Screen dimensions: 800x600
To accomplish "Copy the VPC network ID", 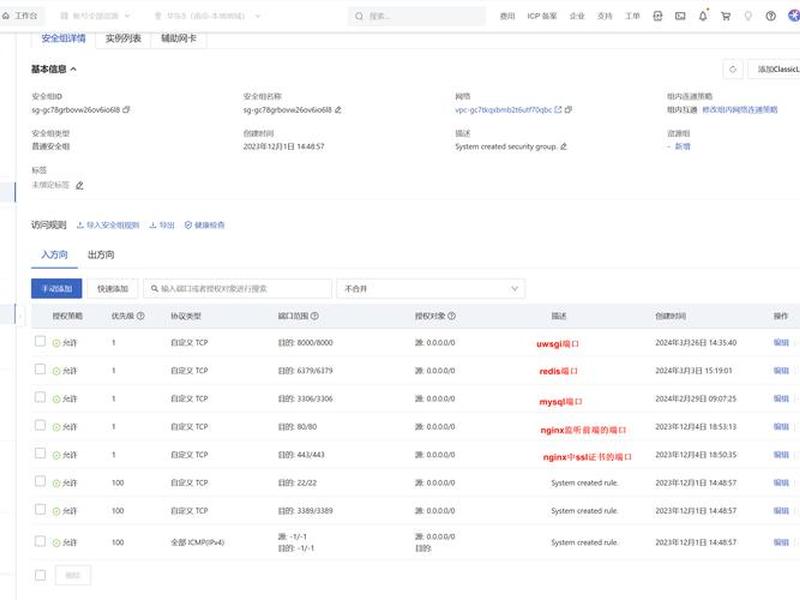I will coord(568,109).
